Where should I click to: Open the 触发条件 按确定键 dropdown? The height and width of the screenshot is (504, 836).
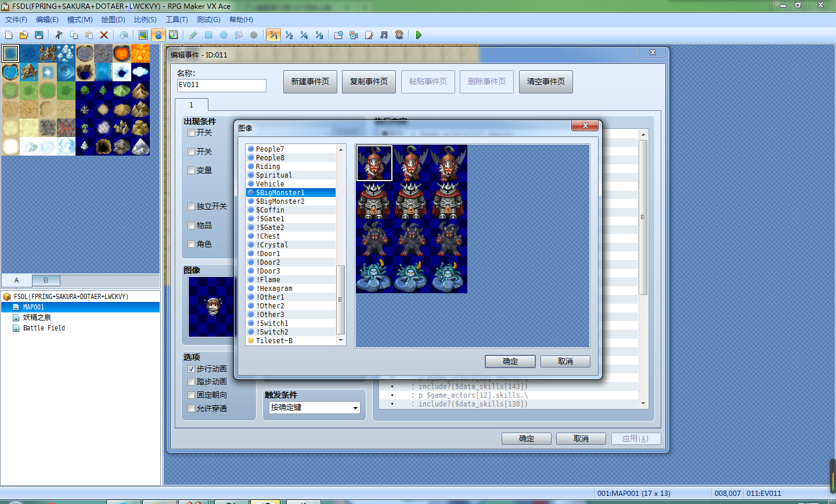(x=314, y=408)
